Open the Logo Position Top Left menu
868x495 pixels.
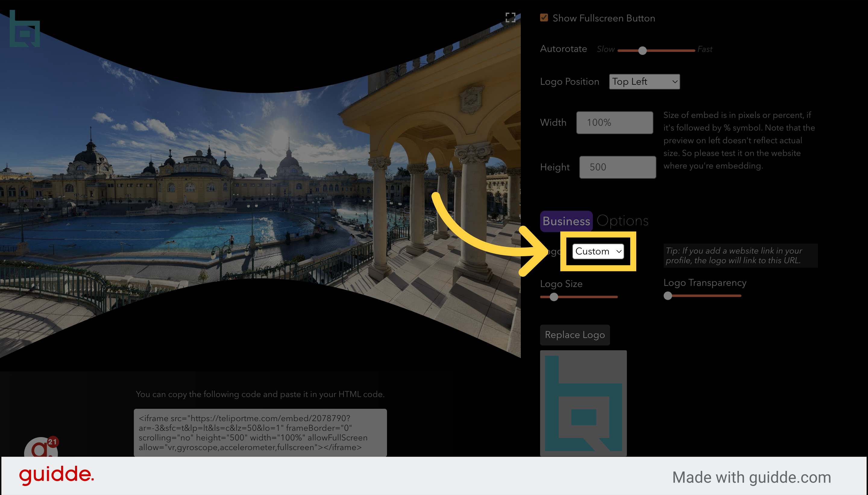(x=643, y=82)
